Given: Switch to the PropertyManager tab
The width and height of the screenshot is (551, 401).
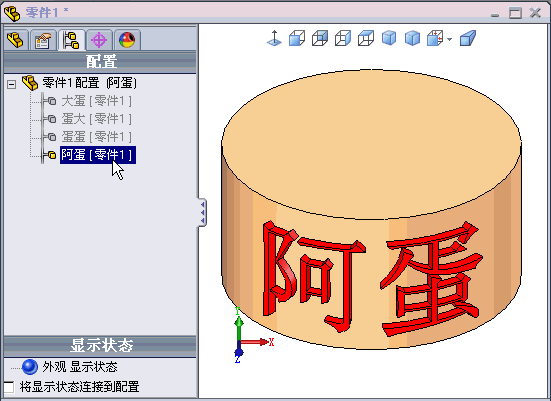Looking at the screenshot, I should click(43, 40).
